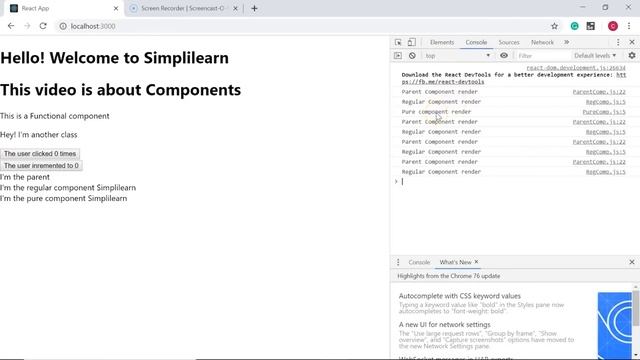This screenshot has height=360, width=640.
Task: Switch to the Elements tab
Action: [442, 42]
